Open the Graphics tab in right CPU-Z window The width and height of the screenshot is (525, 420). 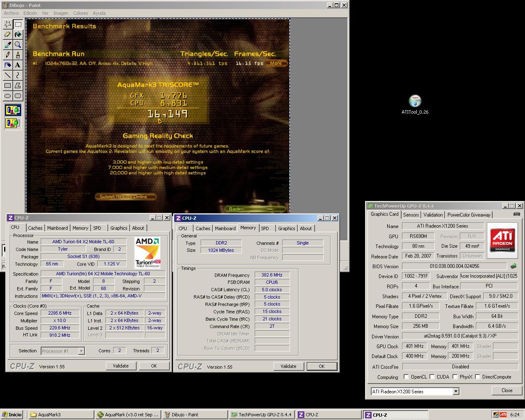[x=287, y=228]
